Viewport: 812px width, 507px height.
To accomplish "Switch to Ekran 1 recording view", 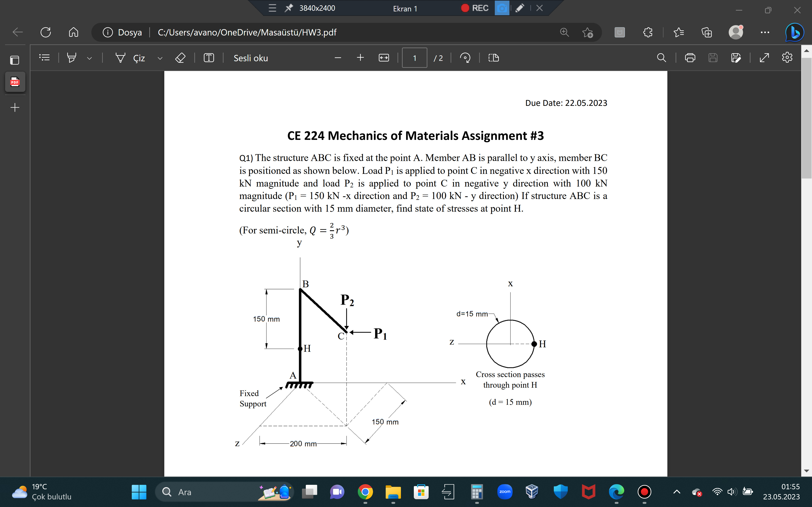I will (405, 8).
